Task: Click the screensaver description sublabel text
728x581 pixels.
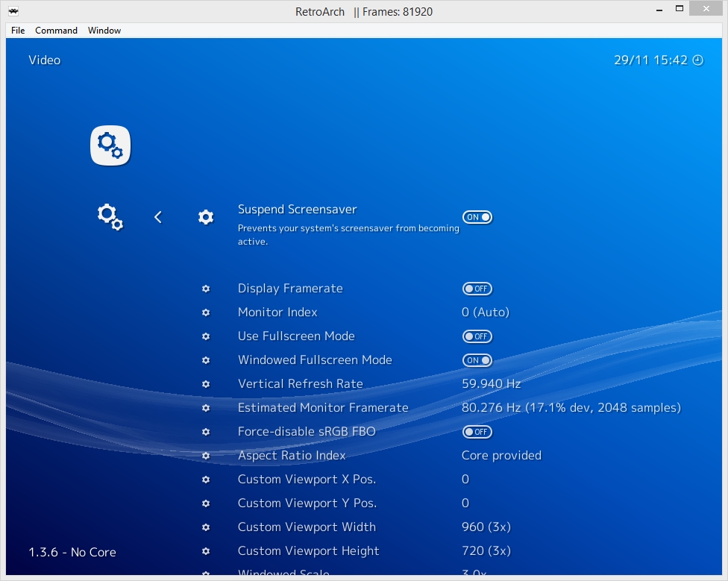Action: point(348,235)
